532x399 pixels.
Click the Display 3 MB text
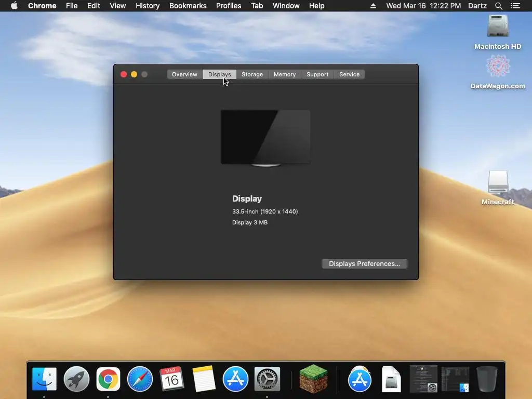click(250, 222)
